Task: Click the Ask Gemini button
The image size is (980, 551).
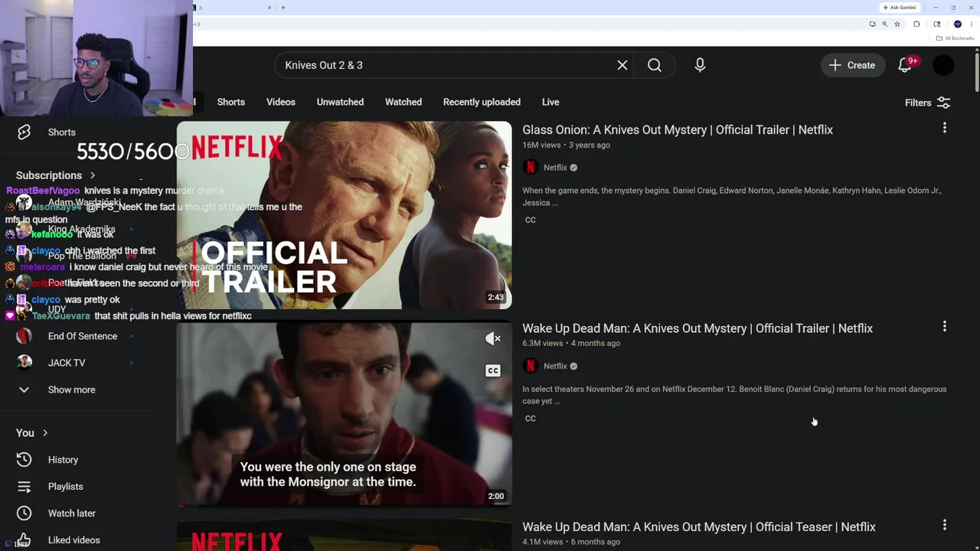Action: pyautogui.click(x=900, y=8)
